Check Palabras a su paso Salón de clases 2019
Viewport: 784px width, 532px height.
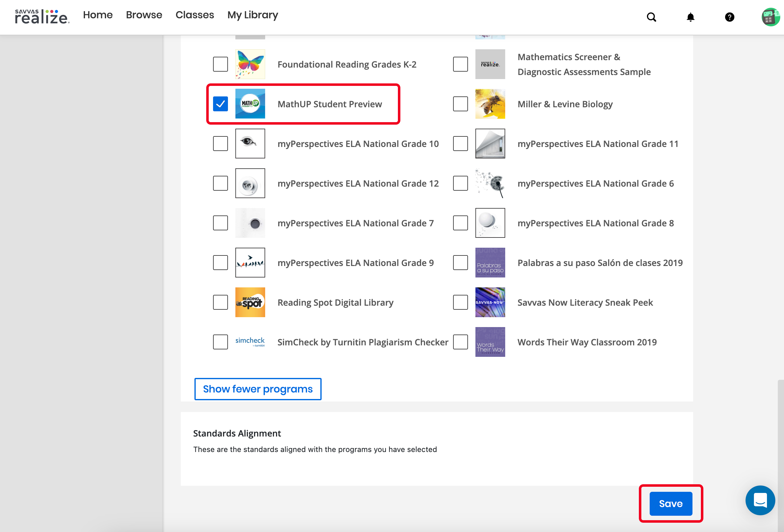461,263
